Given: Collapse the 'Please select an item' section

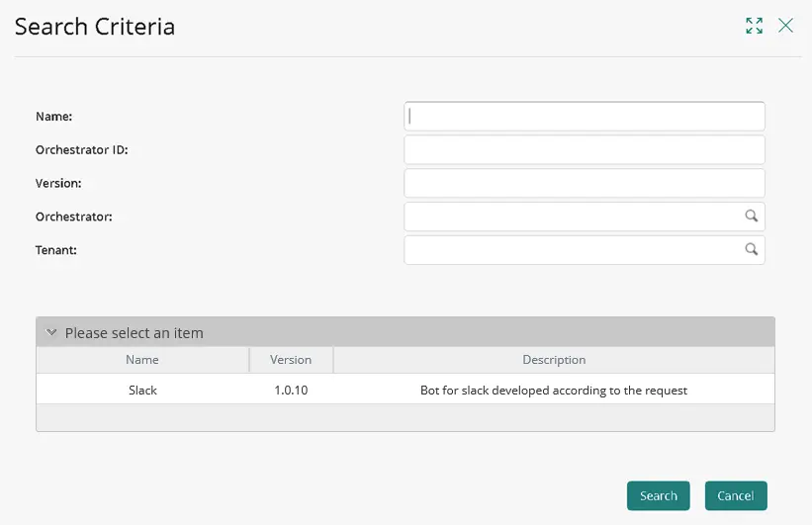Looking at the screenshot, I should [x=51, y=332].
